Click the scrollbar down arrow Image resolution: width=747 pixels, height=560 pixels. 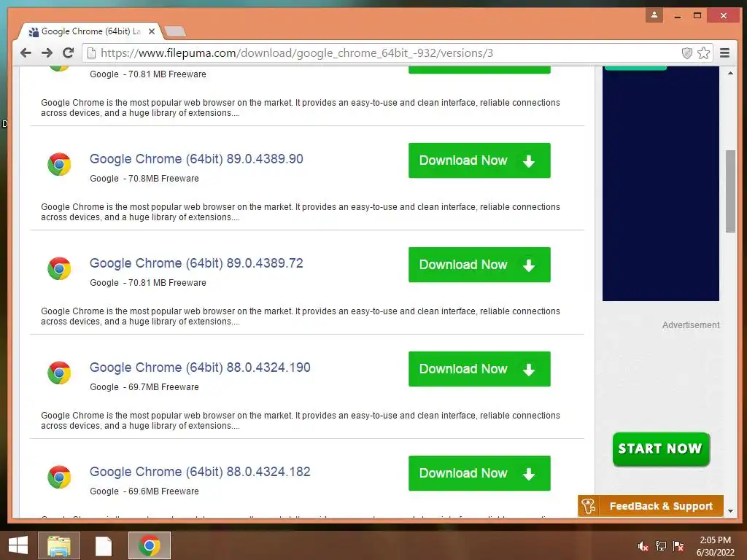[x=730, y=511]
